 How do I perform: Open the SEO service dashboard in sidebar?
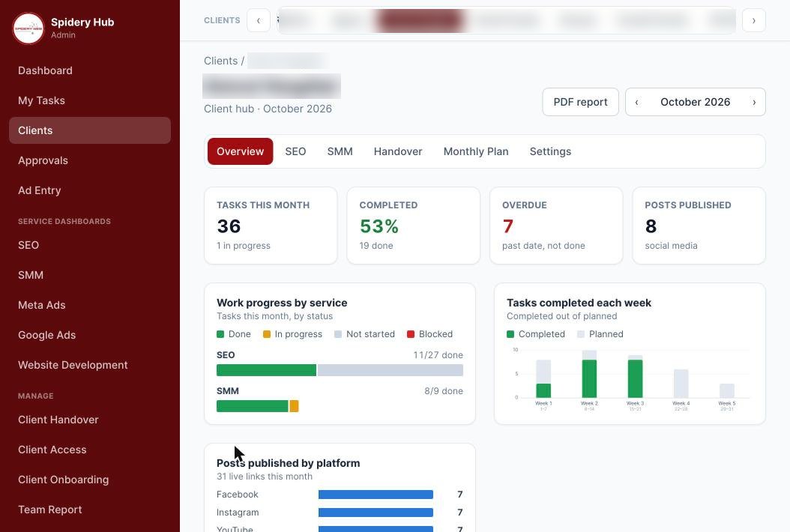click(x=90, y=245)
